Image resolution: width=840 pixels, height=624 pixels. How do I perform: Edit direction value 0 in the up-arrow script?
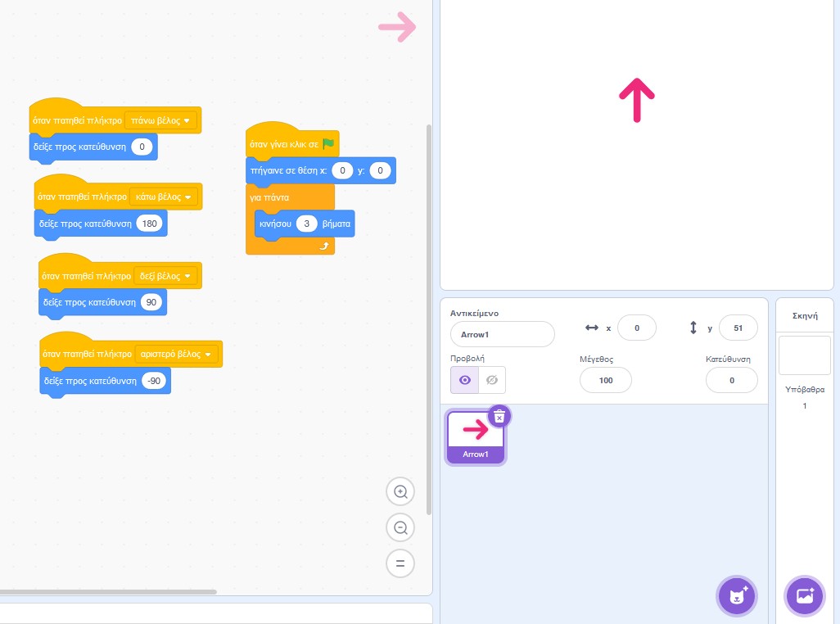pos(142,147)
